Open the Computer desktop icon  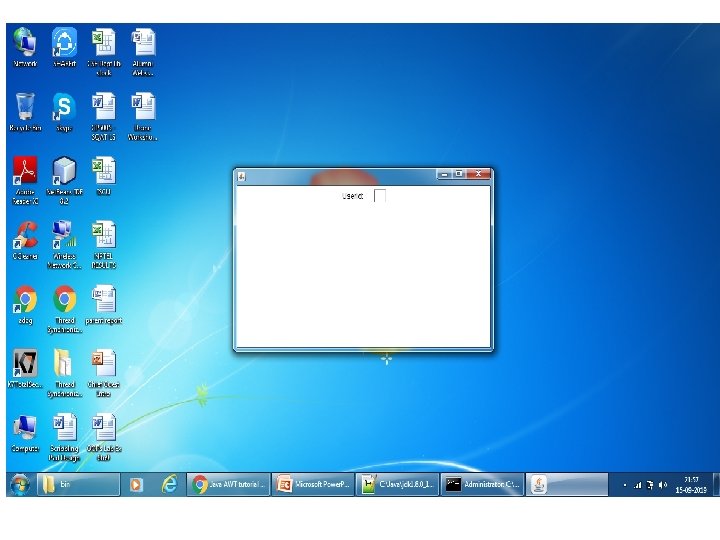(25, 433)
